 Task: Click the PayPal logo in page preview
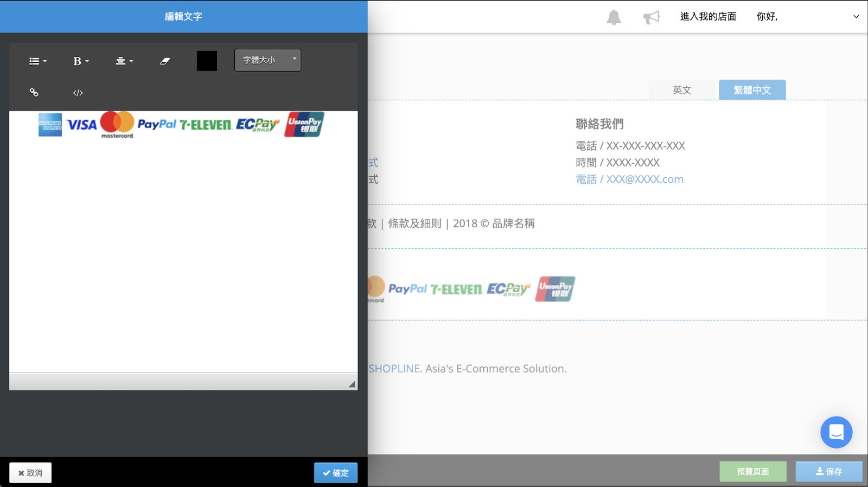[x=407, y=289]
